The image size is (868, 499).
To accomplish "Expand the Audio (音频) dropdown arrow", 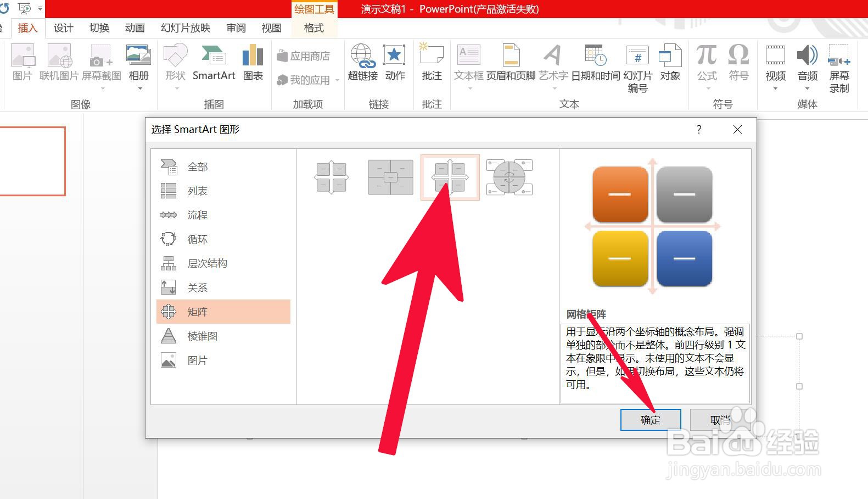I will pyautogui.click(x=807, y=88).
